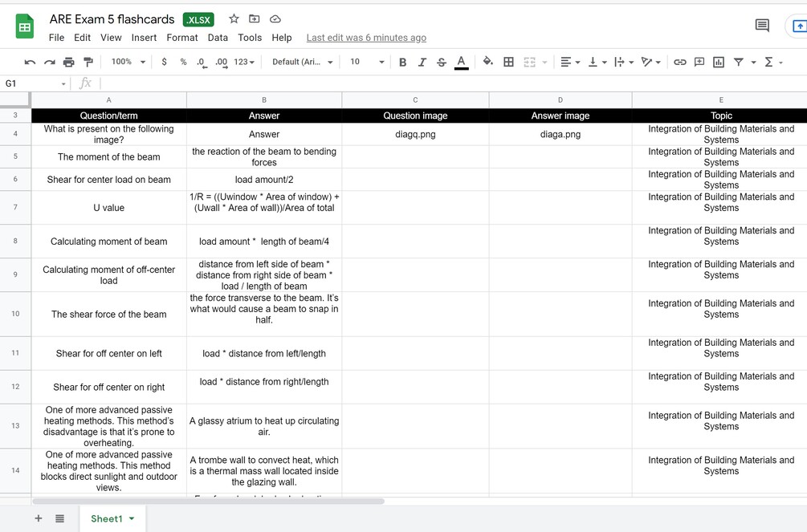Click the Insert chart icon
The height and width of the screenshot is (532, 807).
click(x=719, y=63)
